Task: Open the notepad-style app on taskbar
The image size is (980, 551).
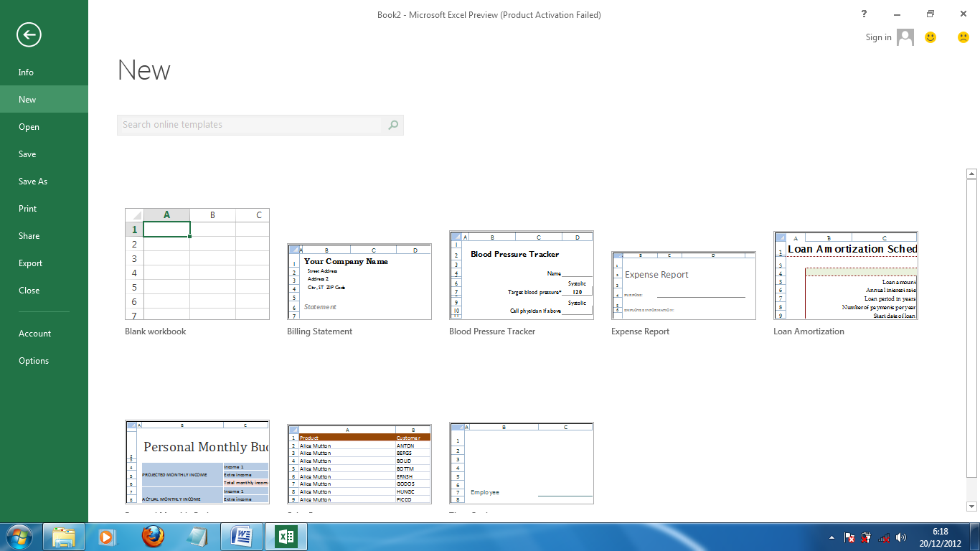Action: (197, 537)
